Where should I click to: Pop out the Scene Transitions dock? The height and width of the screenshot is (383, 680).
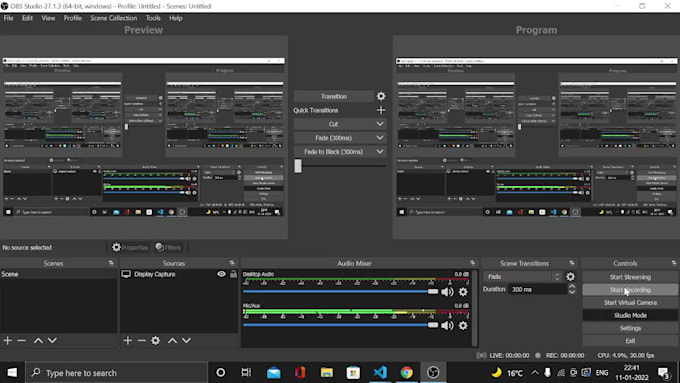pyautogui.click(x=572, y=263)
